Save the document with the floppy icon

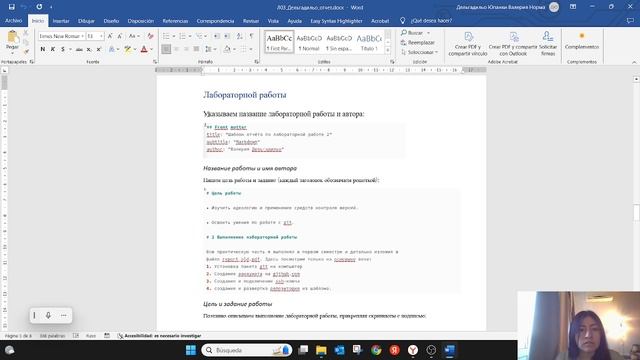[x=11, y=7]
